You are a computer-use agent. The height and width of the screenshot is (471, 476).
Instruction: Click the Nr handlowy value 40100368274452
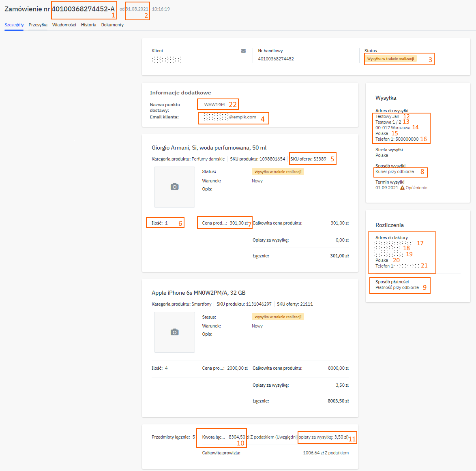[x=276, y=59]
